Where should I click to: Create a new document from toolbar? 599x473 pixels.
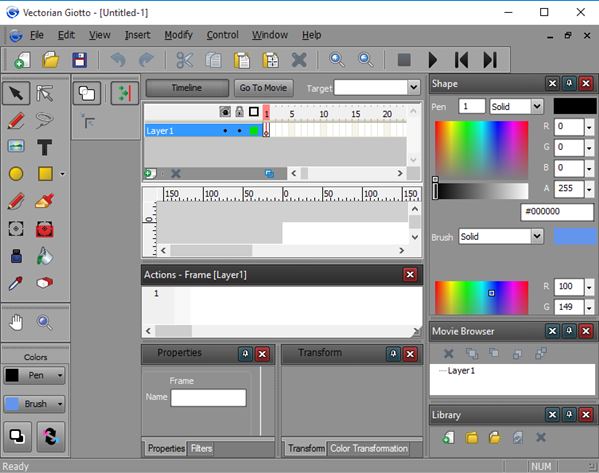[x=22, y=60]
